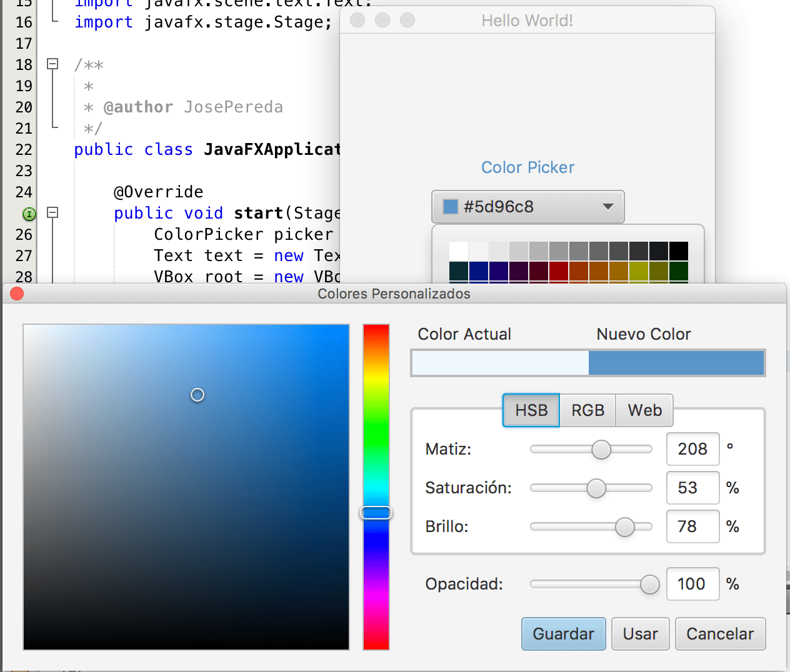The width and height of the screenshot is (790, 672).
Task: Open the #5d96c8 color picker dropdown
Action: 607,206
